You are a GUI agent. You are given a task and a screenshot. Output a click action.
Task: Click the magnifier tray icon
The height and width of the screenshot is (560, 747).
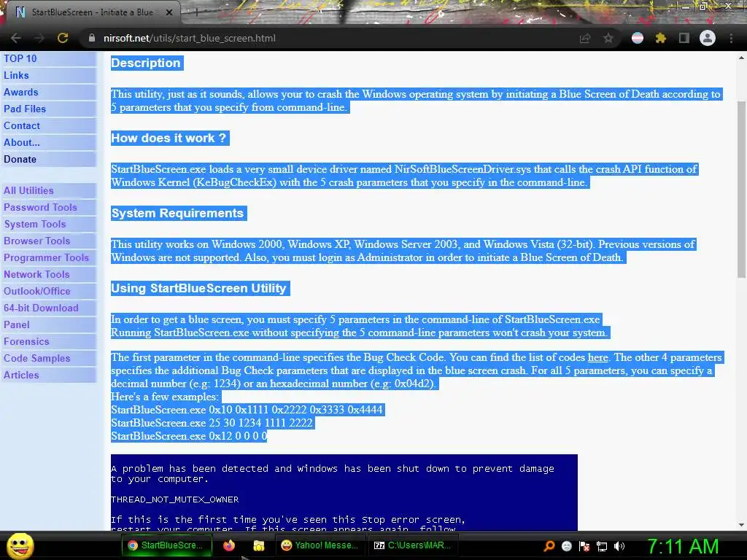pos(549,546)
